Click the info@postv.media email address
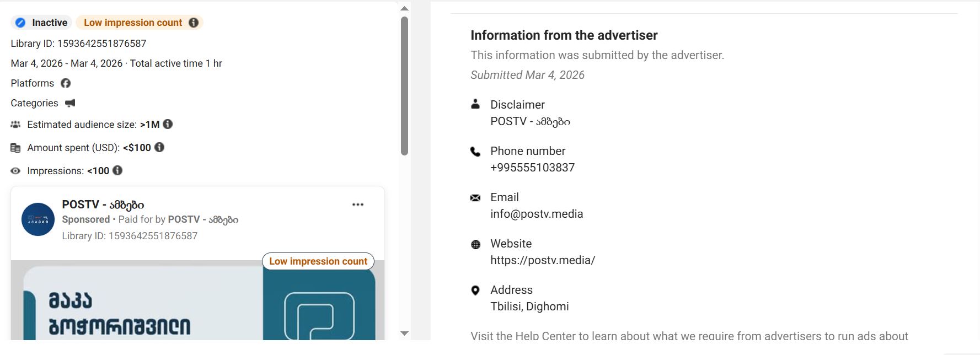 [537, 214]
